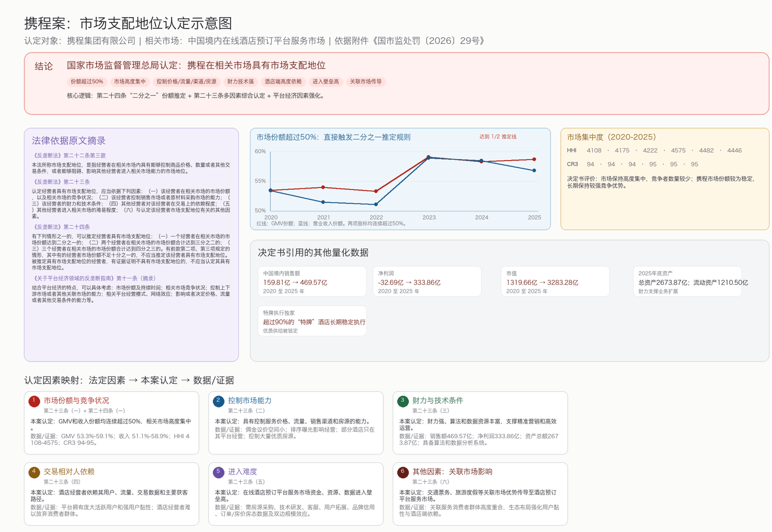Click the HHI value 4108

[594, 151]
